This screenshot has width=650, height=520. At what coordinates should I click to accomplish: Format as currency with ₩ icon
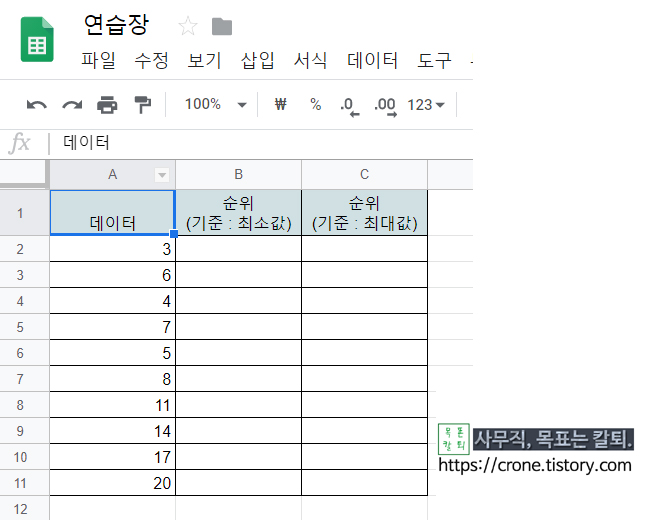click(x=281, y=104)
